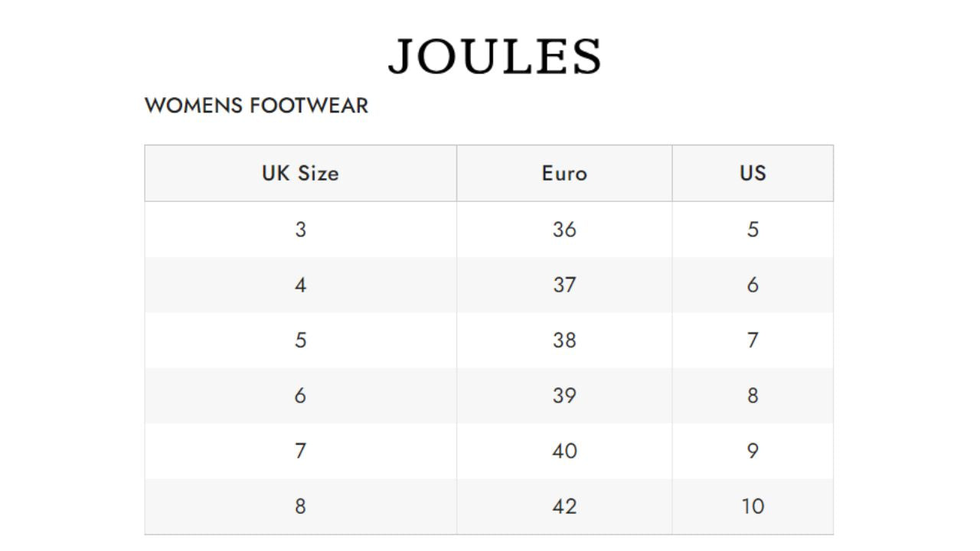Click the Euro size 42 cell
This screenshot has height=551, width=980.
[564, 507]
